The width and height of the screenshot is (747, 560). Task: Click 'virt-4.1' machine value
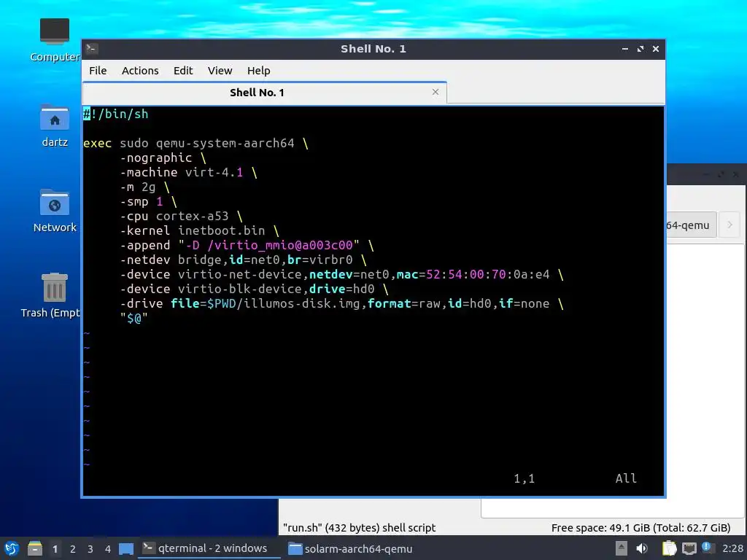click(x=214, y=172)
